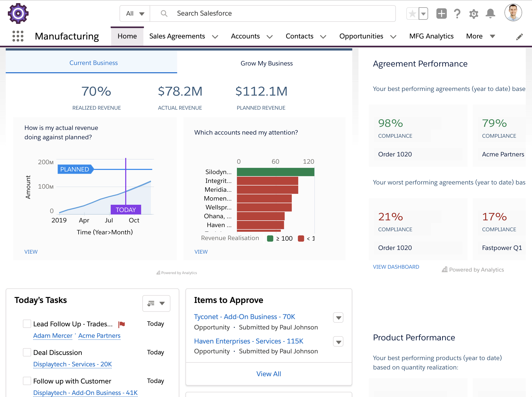This screenshot has width=532, height=397.
Task: Open the setup gear icon
Action: click(x=474, y=14)
